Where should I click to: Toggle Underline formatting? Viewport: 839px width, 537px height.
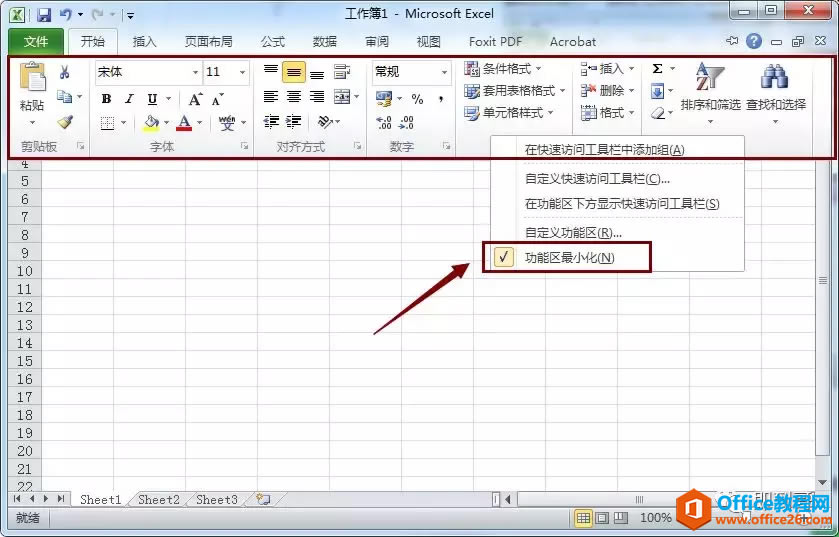pyautogui.click(x=152, y=99)
